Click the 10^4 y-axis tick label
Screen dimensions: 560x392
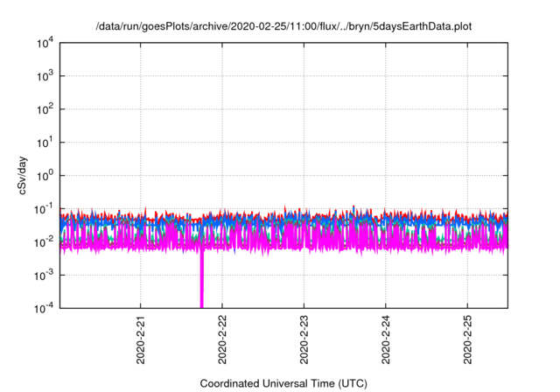point(45,43)
